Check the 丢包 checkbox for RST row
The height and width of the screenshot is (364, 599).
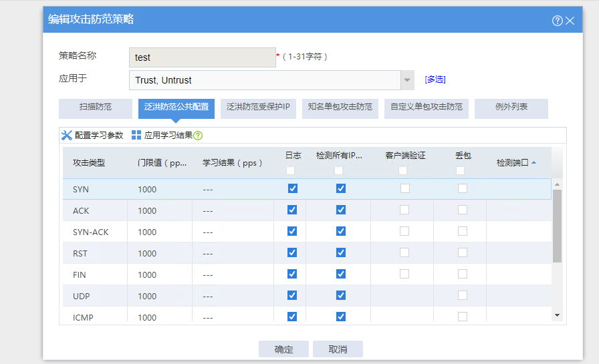pos(462,253)
